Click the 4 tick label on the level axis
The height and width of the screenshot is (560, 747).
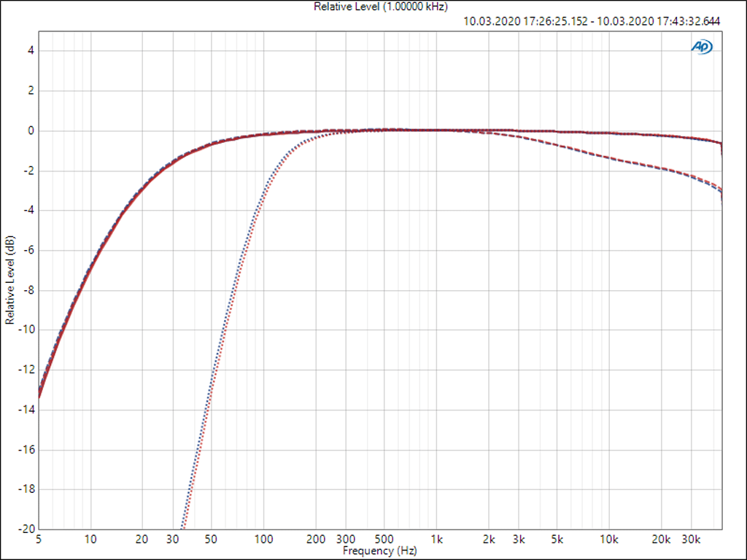pyautogui.click(x=31, y=51)
